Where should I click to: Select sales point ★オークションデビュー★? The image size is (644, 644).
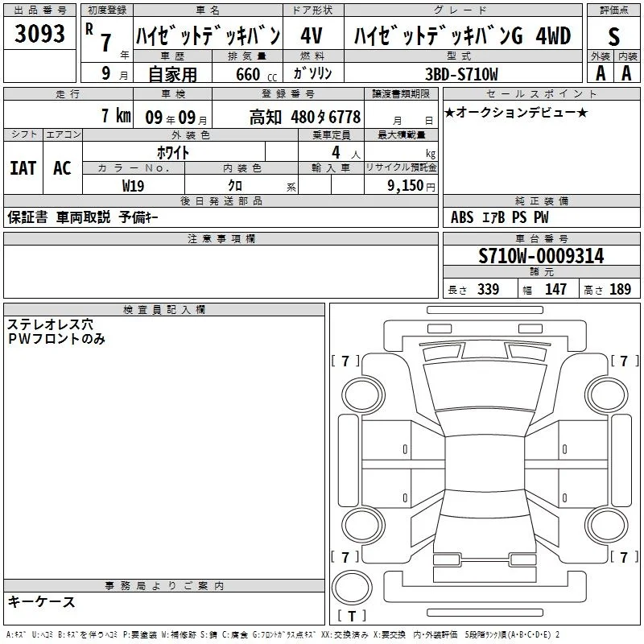(x=516, y=112)
